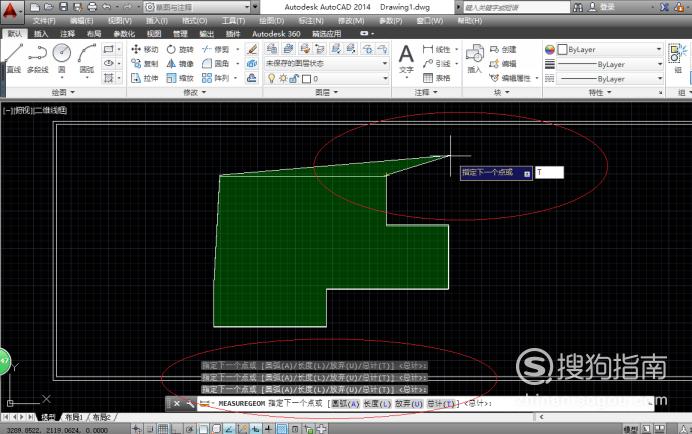Click the Group (组) tool icon
The image size is (692, 434).
click(677, 57)
